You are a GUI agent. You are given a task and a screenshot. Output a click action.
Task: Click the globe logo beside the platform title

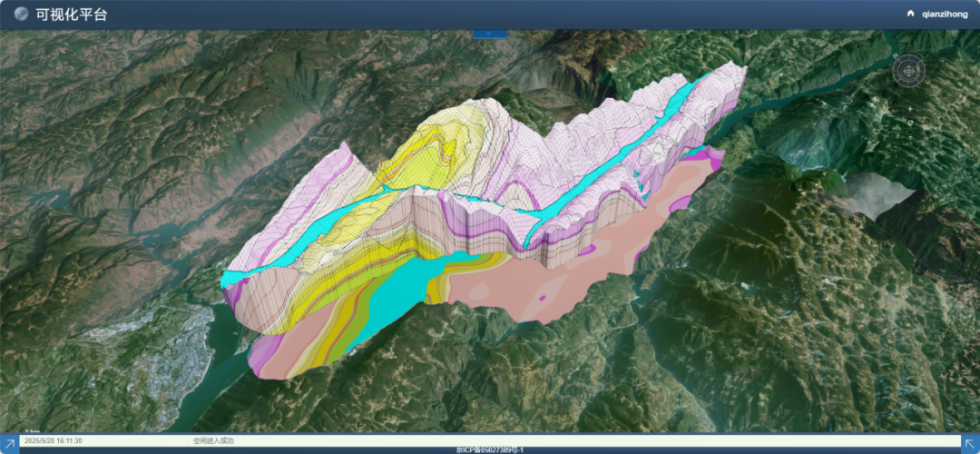[x=21, y=15]
